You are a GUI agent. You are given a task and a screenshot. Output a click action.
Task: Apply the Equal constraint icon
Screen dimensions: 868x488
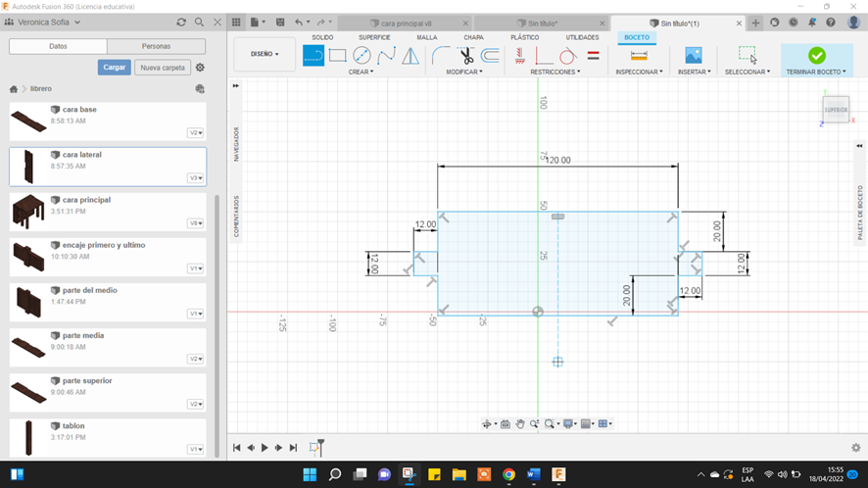point(593,56)
